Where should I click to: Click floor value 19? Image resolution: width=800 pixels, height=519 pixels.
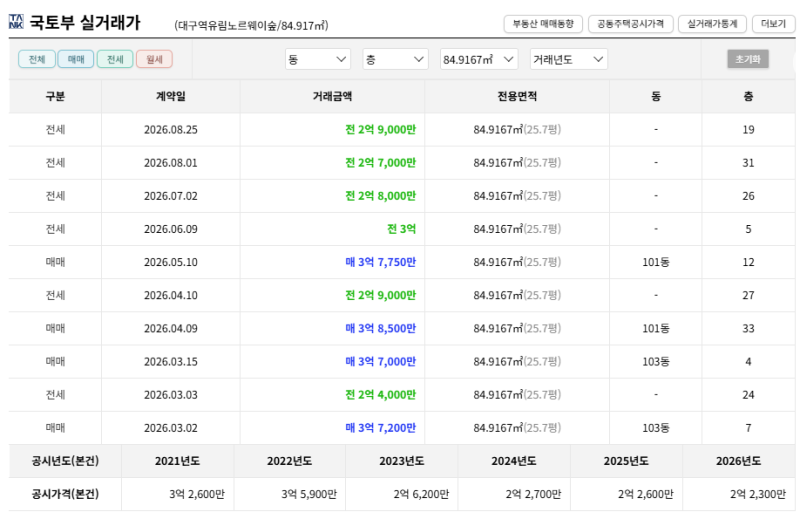(748, 130)
